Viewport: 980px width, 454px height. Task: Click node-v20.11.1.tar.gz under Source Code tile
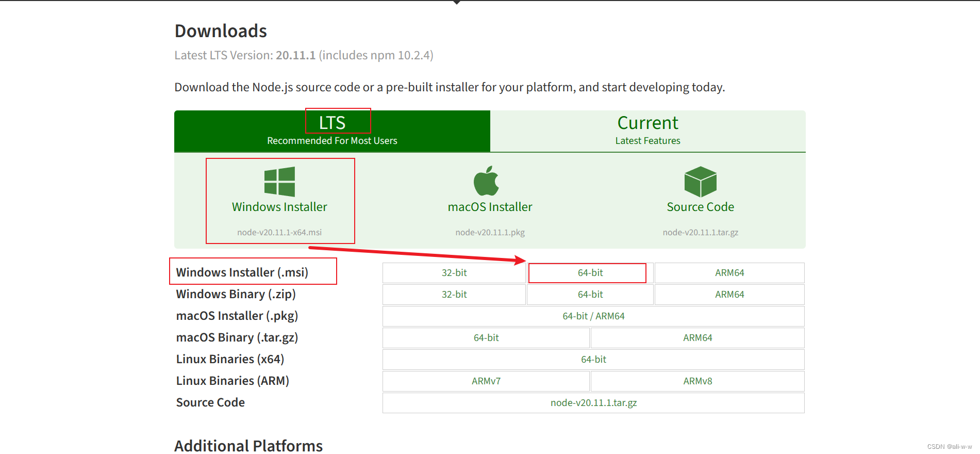point(700,232)
